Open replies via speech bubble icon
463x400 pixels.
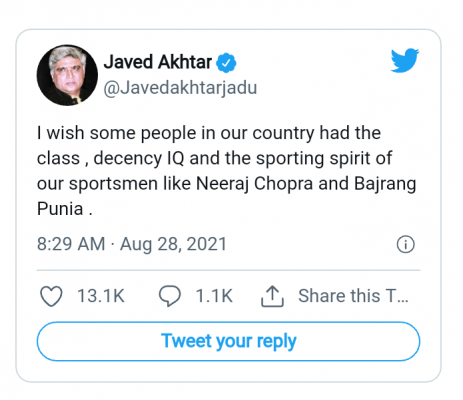(170, 296)
